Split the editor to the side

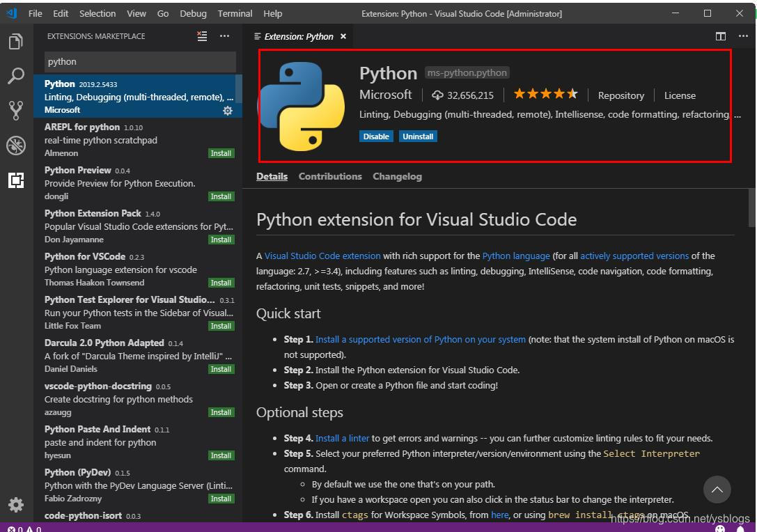coord(720,36)
